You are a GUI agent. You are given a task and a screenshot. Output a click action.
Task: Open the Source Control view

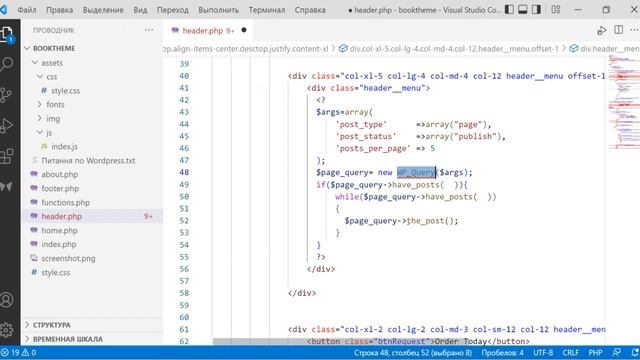[x=6, y=95]
